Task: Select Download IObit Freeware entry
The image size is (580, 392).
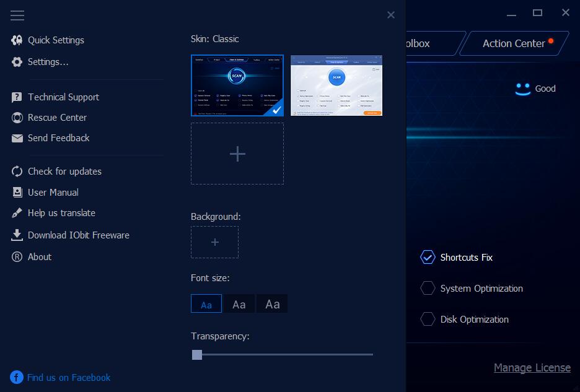Action: (79, 235)
